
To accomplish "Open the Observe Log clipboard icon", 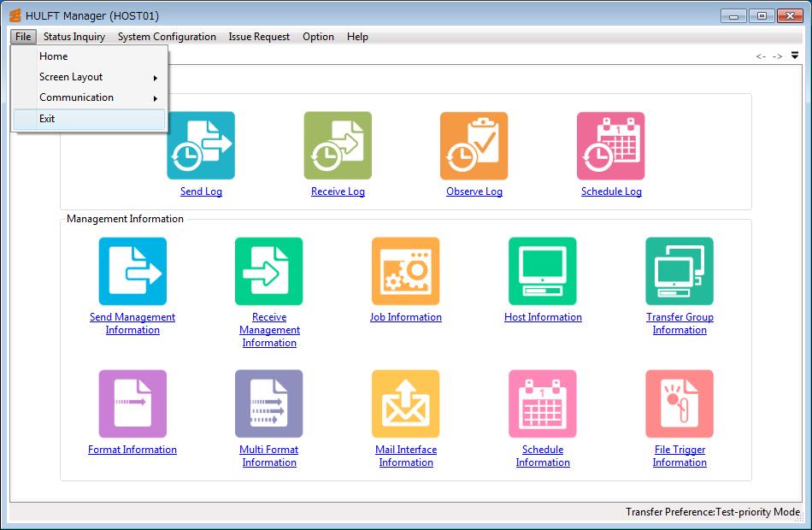I will point(474,145).
